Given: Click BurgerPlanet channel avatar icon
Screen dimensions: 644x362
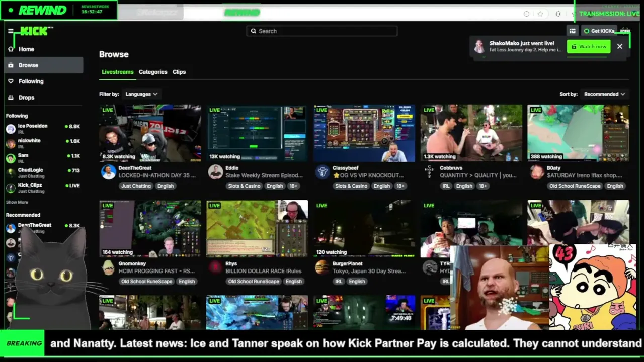Looking at the screenshot, I should pyautogui.click(x=323, y=267).
